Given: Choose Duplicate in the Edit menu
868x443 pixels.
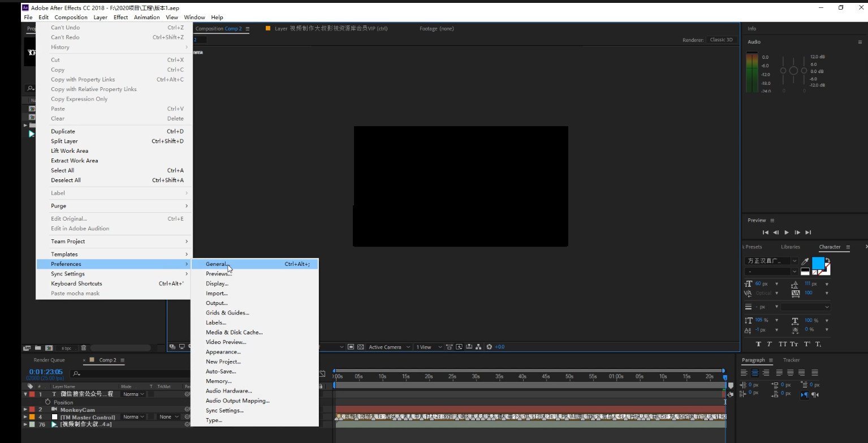Looking at the screenshot, I should (114, 131).
